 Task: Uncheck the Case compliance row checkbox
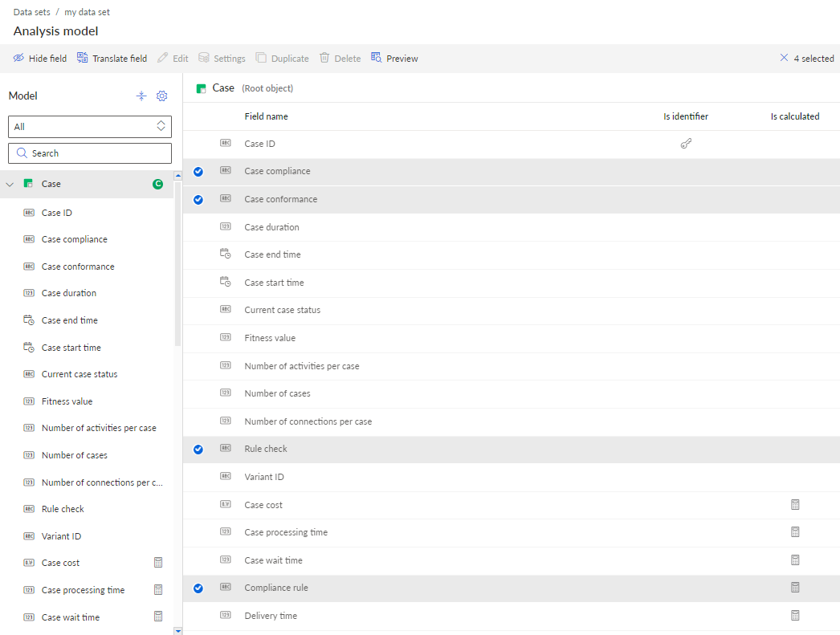pyautogui.click(x=198, y=172)
